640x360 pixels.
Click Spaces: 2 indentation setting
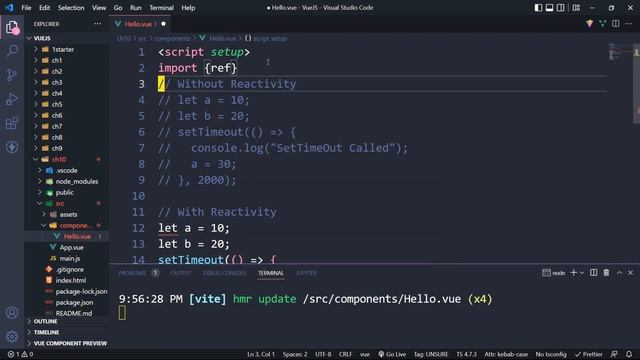tap(295, 354)
